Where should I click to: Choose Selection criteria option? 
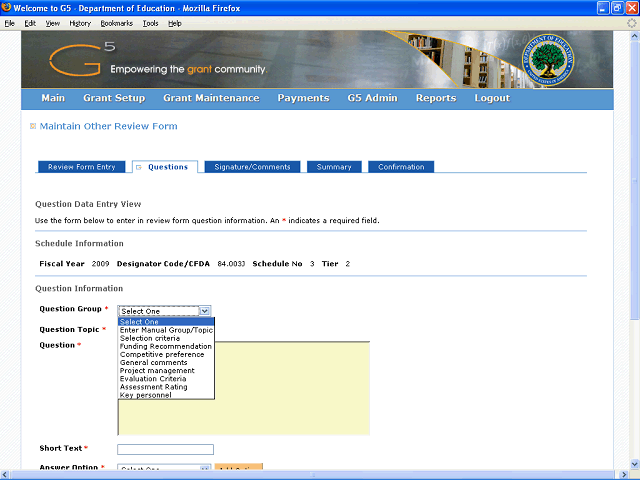coord(166,338)
